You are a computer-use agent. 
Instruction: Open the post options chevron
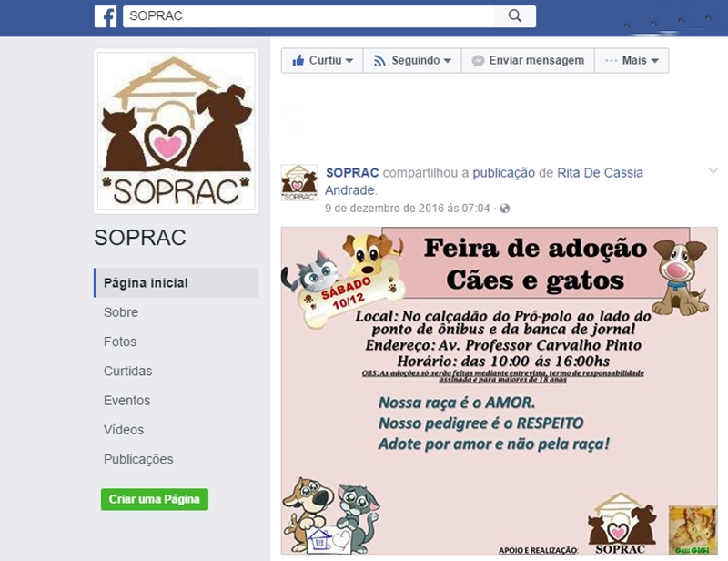click(713, 171)
